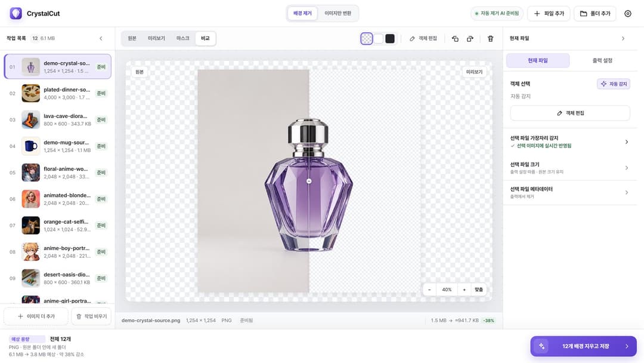Viewport: 644px width, 363px height.
Task: Select 배경 제거 mode
Action: [x=302, y=13]
